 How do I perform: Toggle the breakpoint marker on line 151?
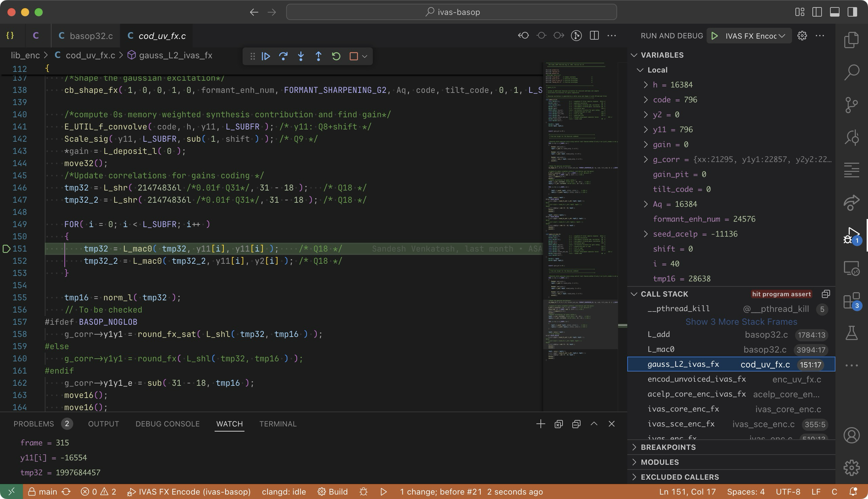click(x=6, y=249)
